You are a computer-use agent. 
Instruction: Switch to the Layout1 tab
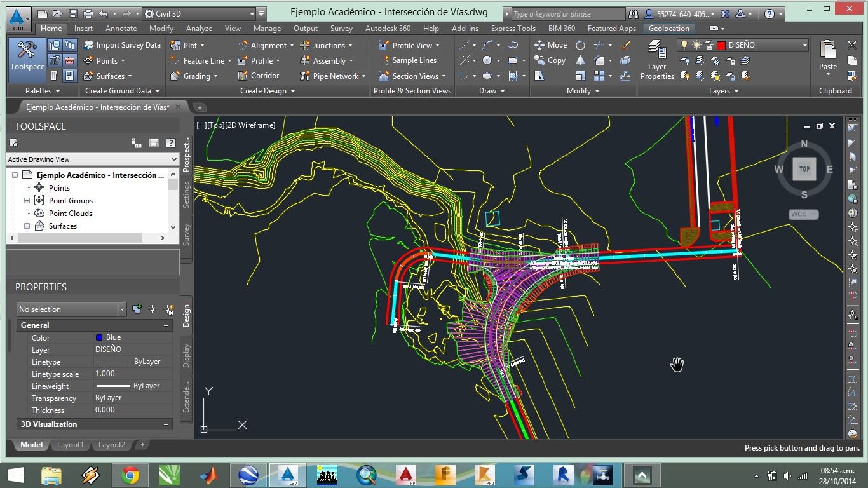click(70, 445)
